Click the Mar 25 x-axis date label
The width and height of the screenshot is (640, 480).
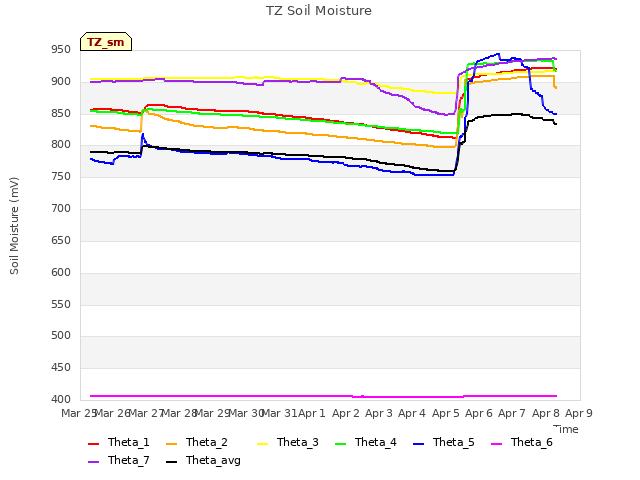click(x=79, y=413)
